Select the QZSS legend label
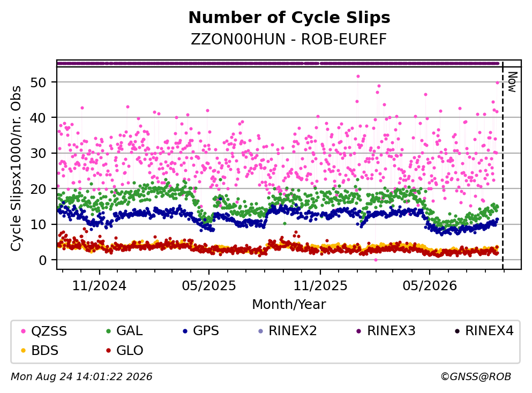532x393 pixels. point(49,331)
